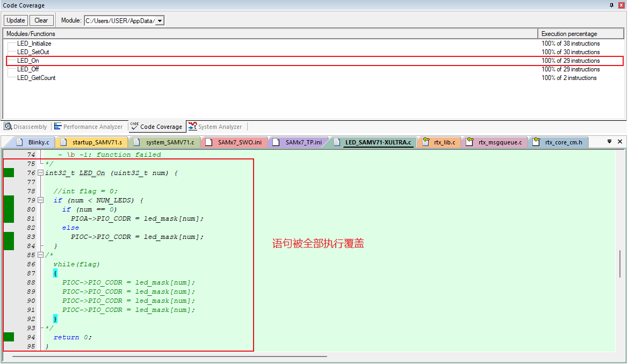The width and height of the screenshot is (628, 364).
Task: Collapse the LED_On function at line 76
Action: pyautogui.click(x=40, y=173)
